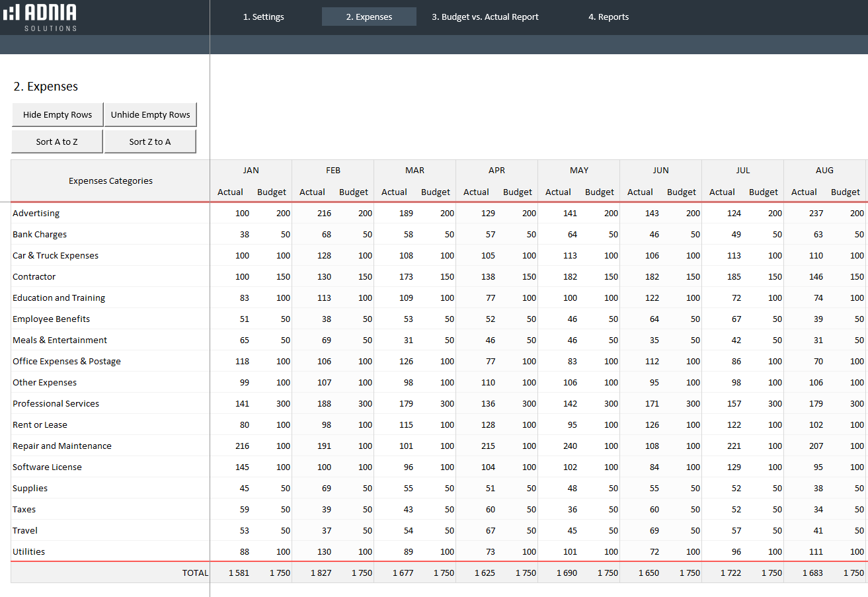868x597 pixels.
Task: Select the 2. Expenses tab
Action: [369, 17]
